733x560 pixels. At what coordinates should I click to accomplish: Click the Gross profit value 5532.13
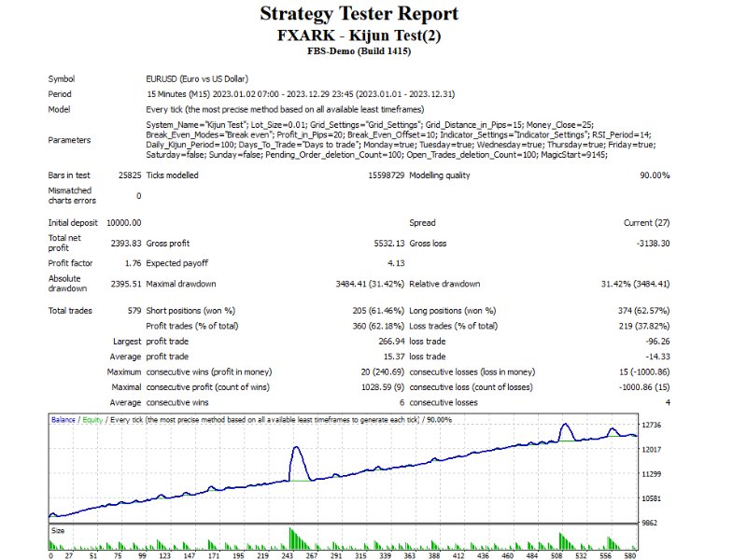pos(389,243)
